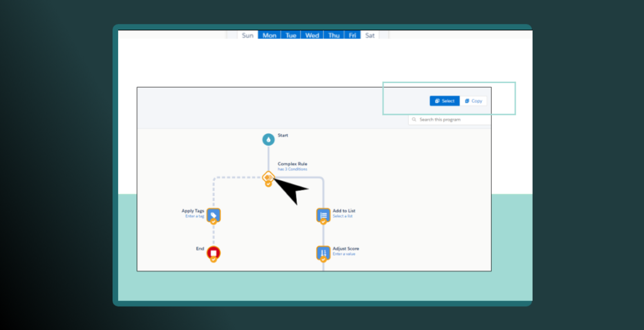Image resolution: width=644 pixels, height=330 pixels.
Task: Click 'Enter a value' under Adjust Score
Action: point(345,254)
